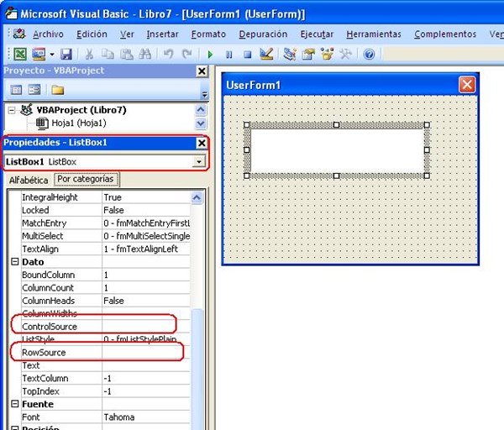Open the Archivo menu
The image size is (504, 430).
coord(48,34)
